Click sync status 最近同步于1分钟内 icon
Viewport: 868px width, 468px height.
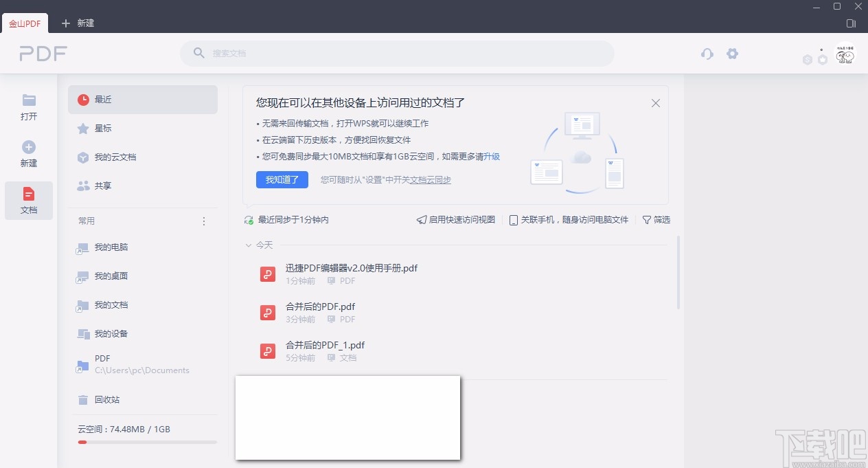249,220
